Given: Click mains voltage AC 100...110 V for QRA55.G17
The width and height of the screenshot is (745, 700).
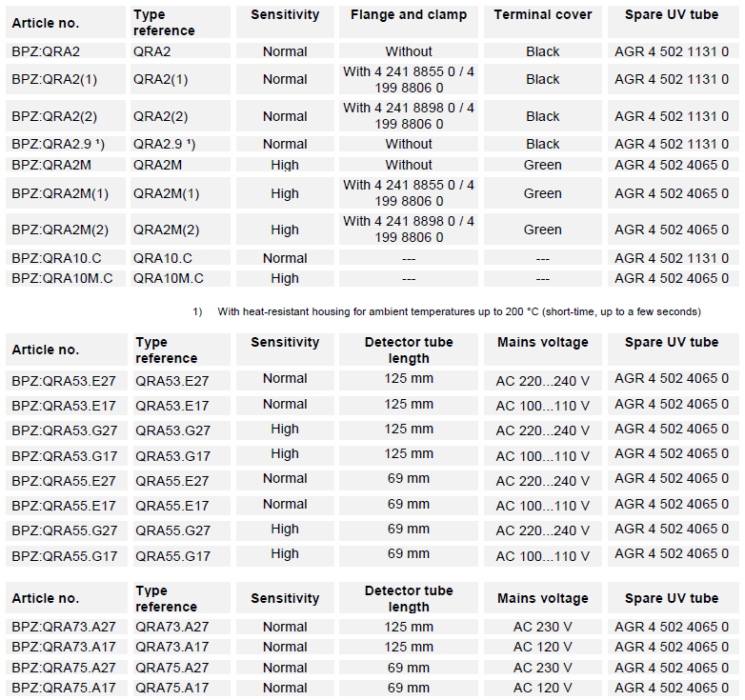Looking at the screenshot, I should tap(543, 556).
